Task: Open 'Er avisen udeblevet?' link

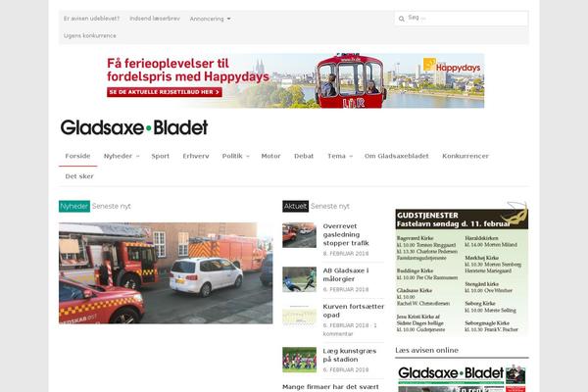Action: point(91,19)
